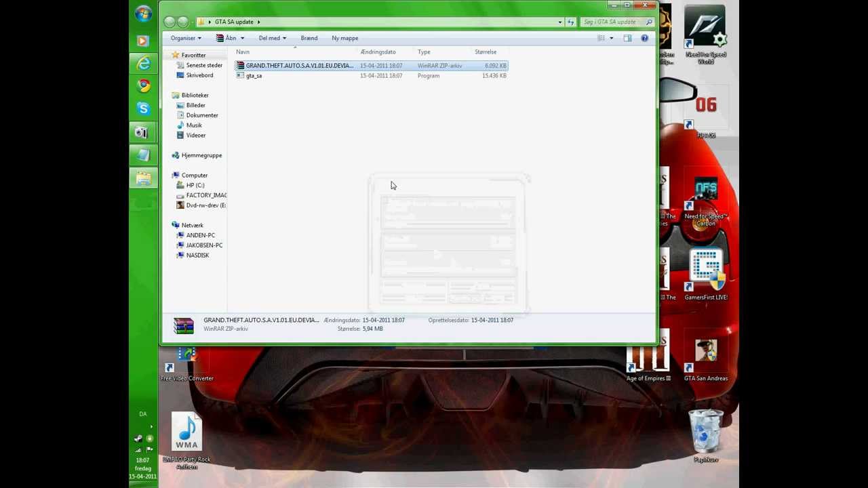Open the camera app in taskbar
The width and height of the screenshot is (868, 488).
(x=143, y=132)
